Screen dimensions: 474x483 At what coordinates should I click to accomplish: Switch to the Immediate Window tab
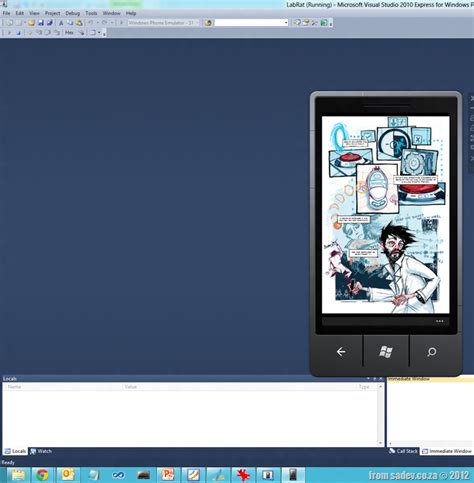click(447, 451)
